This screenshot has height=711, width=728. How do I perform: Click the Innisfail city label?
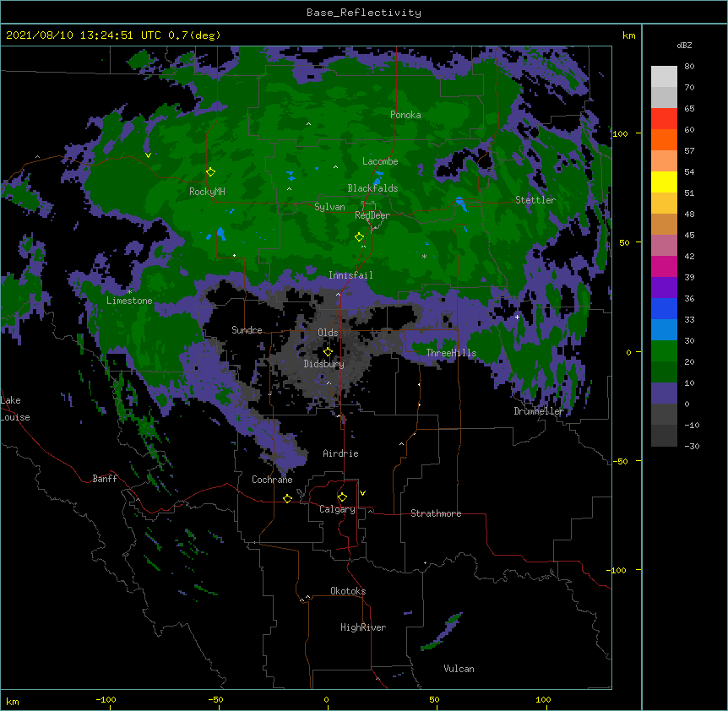350,275
